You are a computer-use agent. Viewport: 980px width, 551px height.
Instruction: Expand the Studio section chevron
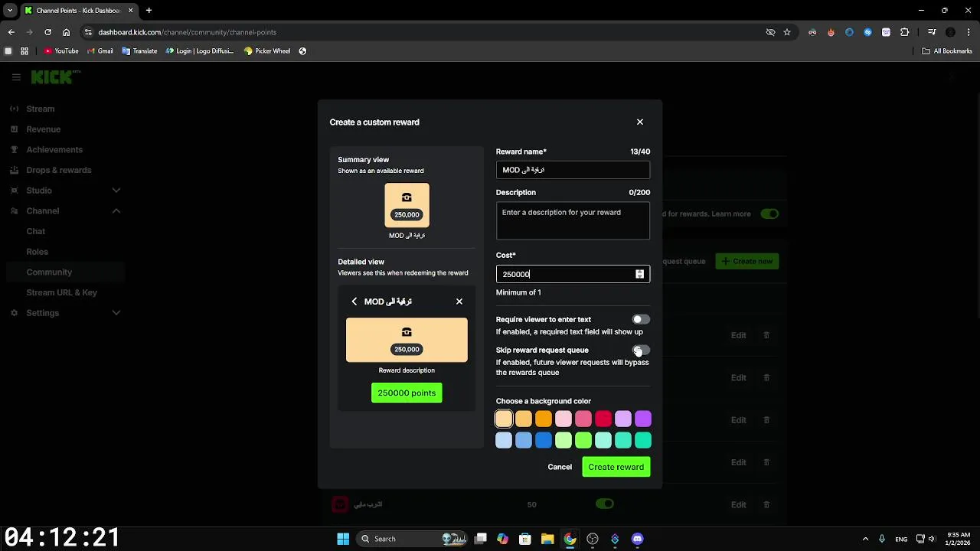[116, 191]
